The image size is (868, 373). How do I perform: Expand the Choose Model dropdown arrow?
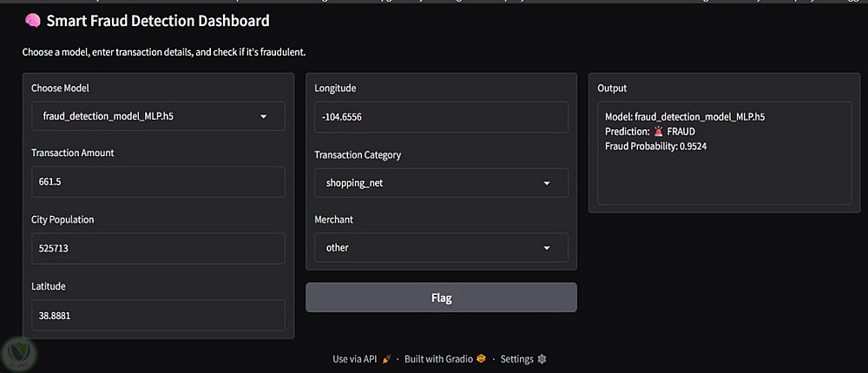tap(264, 116)
